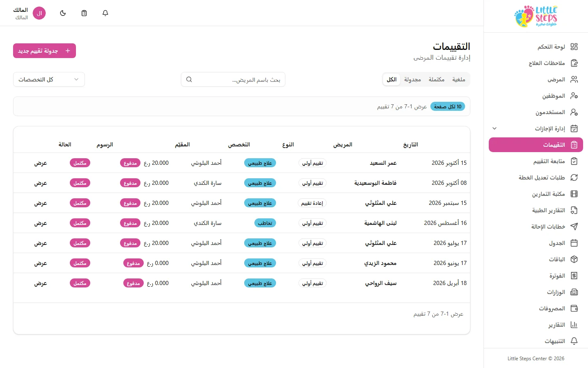Open الوزارات sidebar item
Screen dimensions: 588x368
click(536, 292)
